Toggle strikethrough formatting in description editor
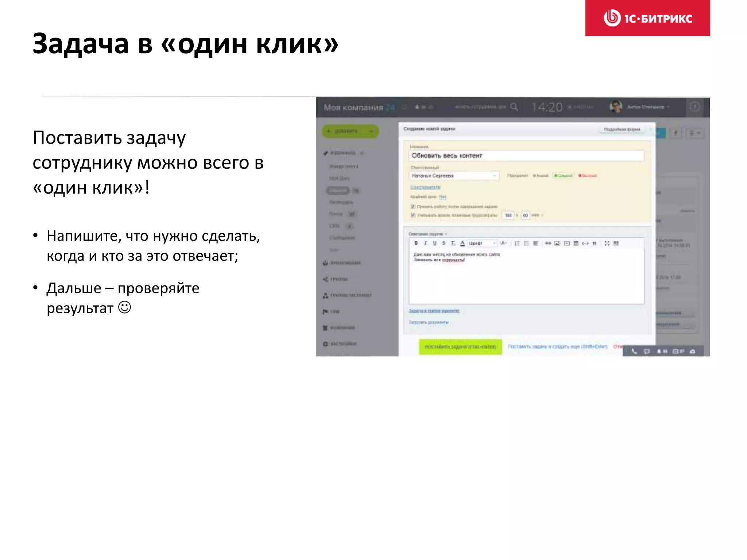Viewport: 747px width, 560px height. click(x=444, y=243)
